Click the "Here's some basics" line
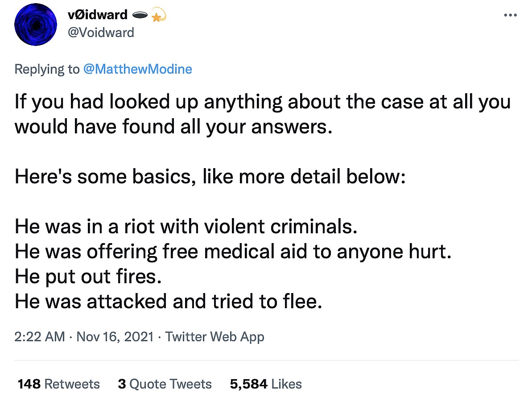 tap(210, 177)
